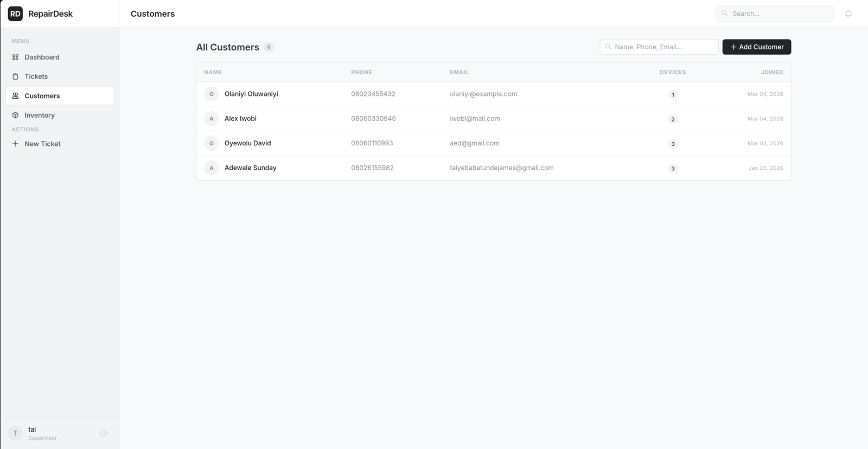Click the Inventory box icon in sidebar

(15, 116)
